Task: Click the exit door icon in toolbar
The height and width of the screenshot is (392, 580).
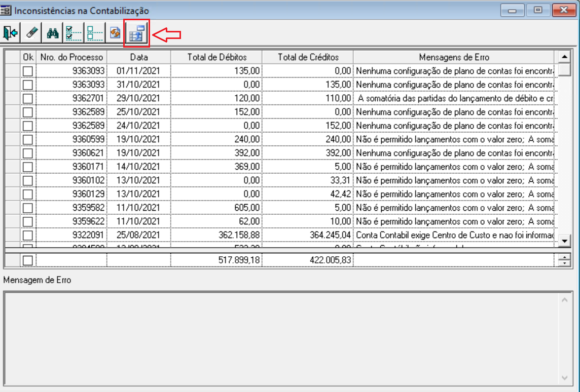Action: tap(10, 33)
